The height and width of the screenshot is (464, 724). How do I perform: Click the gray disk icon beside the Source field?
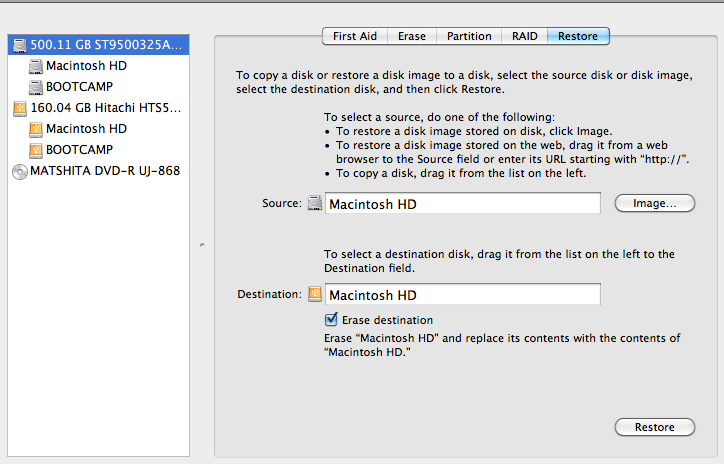click(x=315, y=203)
